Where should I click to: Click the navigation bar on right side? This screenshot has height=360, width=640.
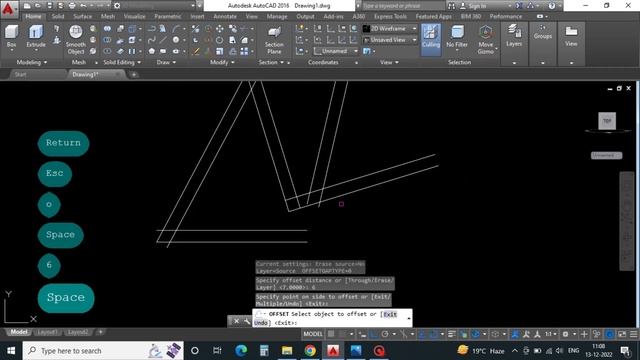click(627, 221)
